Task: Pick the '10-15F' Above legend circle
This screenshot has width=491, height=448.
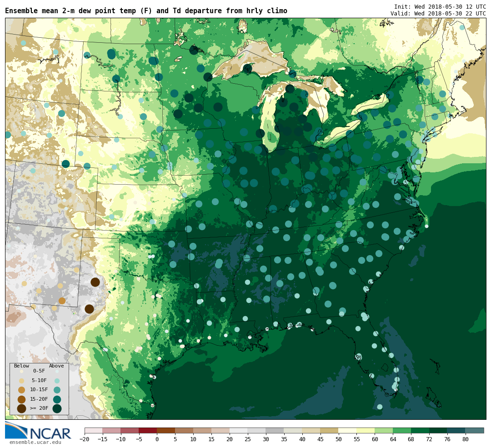Action: (x=57, y=390)
